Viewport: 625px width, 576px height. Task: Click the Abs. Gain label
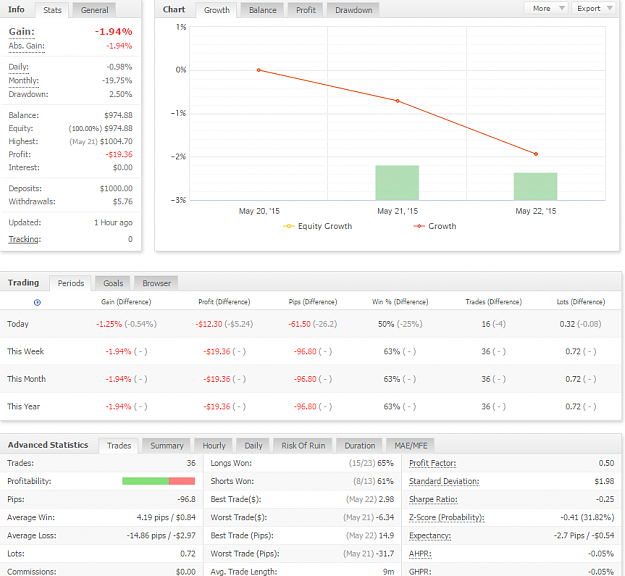tap(26, 46)
